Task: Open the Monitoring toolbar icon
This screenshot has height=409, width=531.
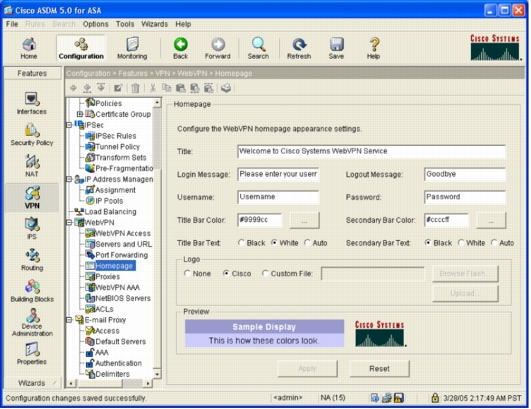Action: pyautogui.click(x=132, y=48)
